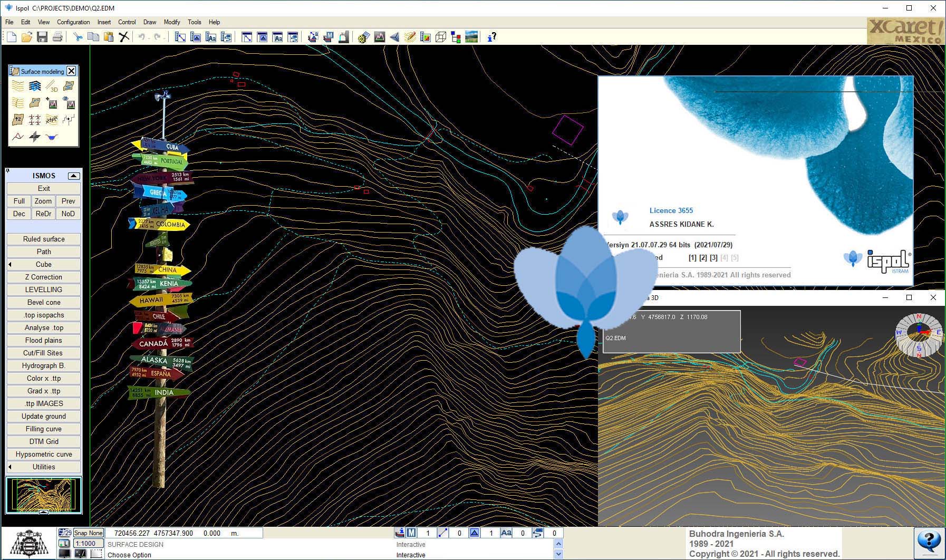This screenshot has width=946, height=560.
Task: Open the Configuration menu
Action: pyautogui.click(x=73, y=22)
